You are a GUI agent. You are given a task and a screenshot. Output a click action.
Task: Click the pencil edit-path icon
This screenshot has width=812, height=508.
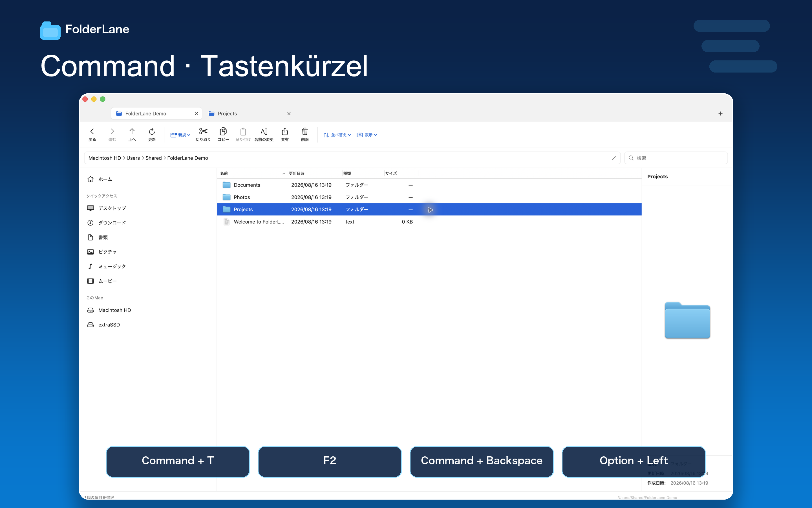click(x=614, y=158)
